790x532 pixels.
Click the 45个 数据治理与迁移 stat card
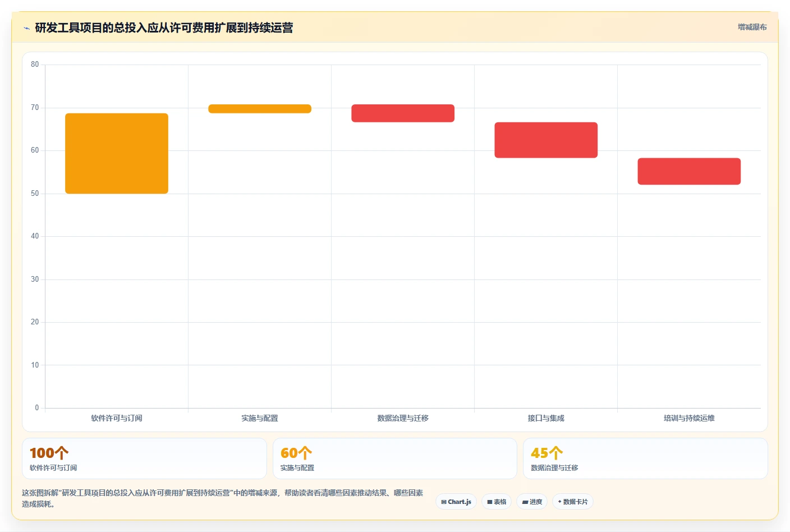[x=645, y=458]
